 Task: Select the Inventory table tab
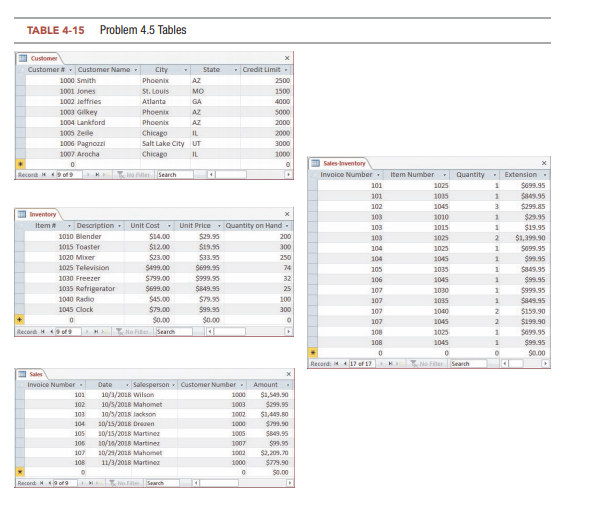(x=38, y=214)
